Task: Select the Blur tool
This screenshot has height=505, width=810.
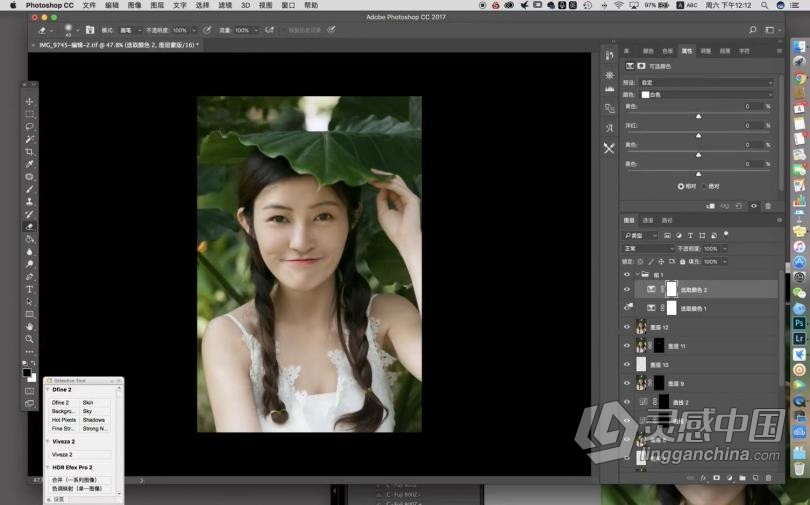Action: point(29,251)
